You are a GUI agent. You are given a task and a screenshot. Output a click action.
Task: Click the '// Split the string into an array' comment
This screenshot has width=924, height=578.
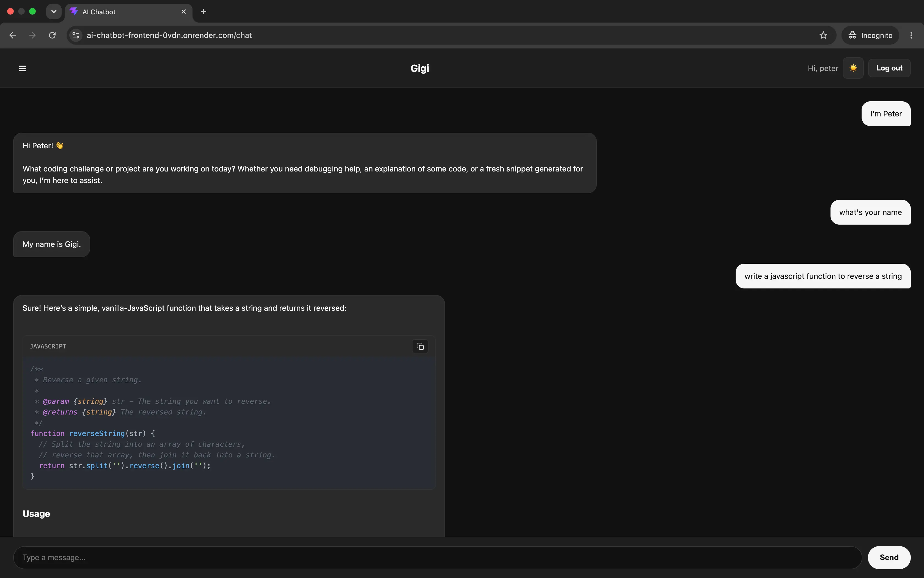142,444
